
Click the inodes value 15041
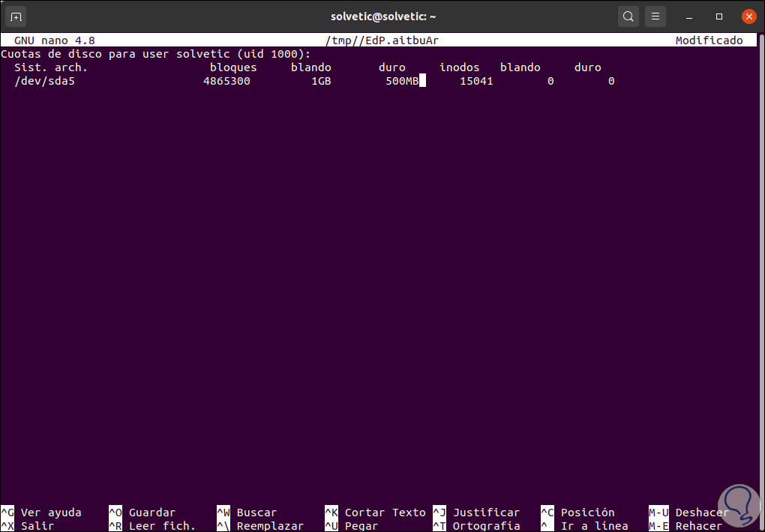pyautogui.click(x=477, y=81)
